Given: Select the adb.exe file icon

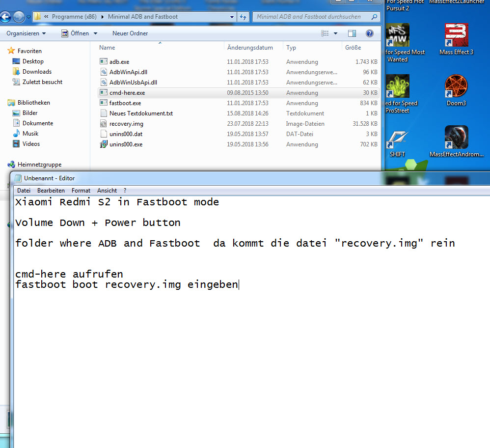Looking at the screenshot, I should (104, 61).
